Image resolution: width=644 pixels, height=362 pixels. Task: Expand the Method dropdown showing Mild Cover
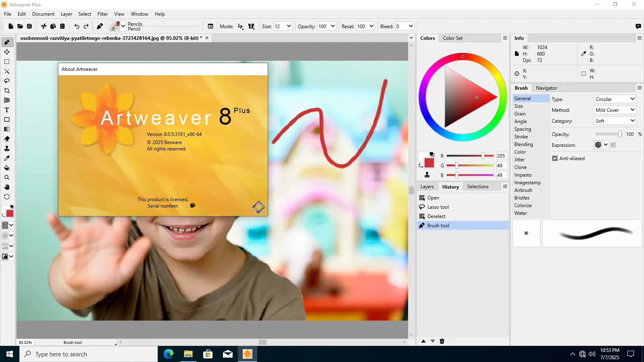[x=615, y=110]
